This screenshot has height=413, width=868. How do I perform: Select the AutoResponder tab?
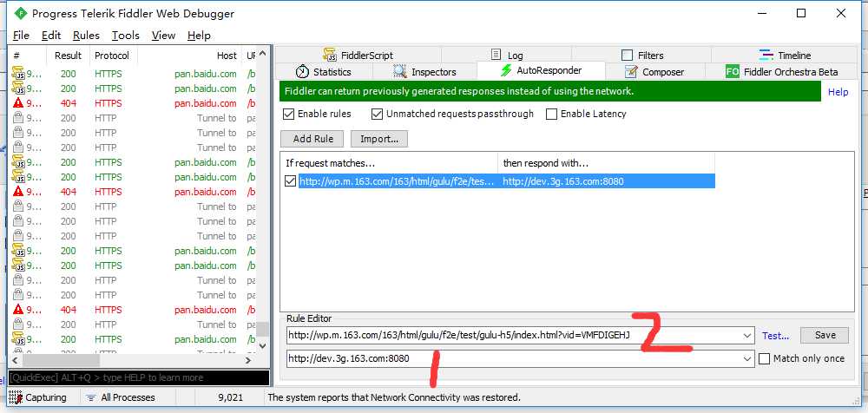pyautogui.click(x=541, y=70)
